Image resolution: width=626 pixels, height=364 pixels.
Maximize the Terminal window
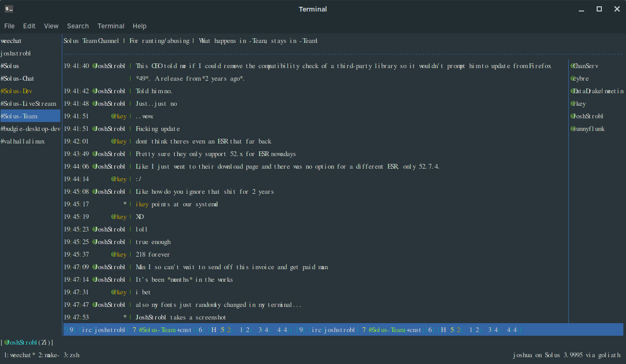coord(599,9)
